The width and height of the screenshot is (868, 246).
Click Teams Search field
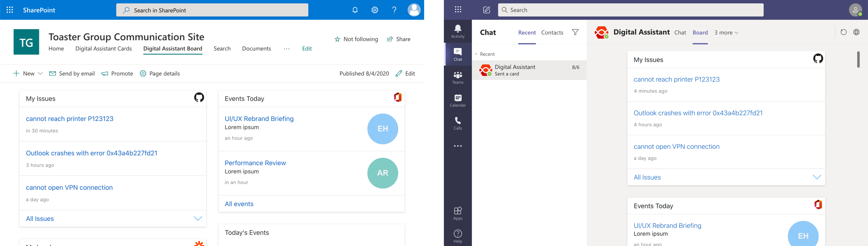pyautogui.click(x=631, y=10)
